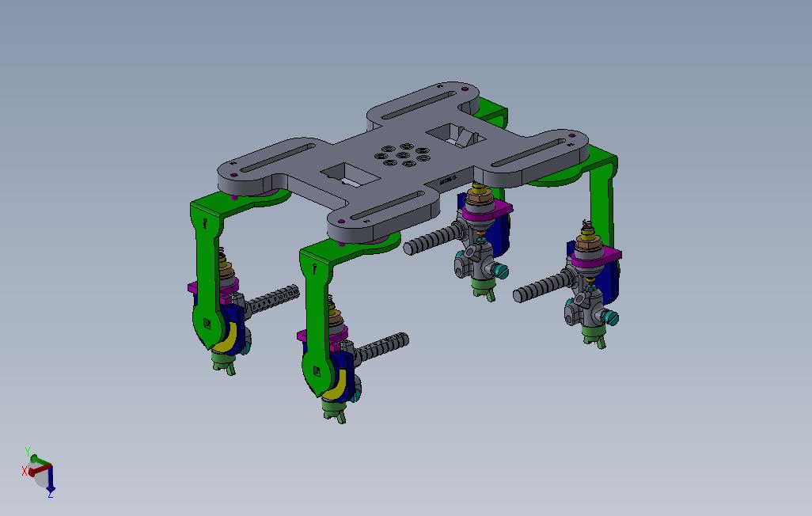
Task: Select the engraved marking on the plate's front edge
Action: pyautogui.click(x=447, y=179)
